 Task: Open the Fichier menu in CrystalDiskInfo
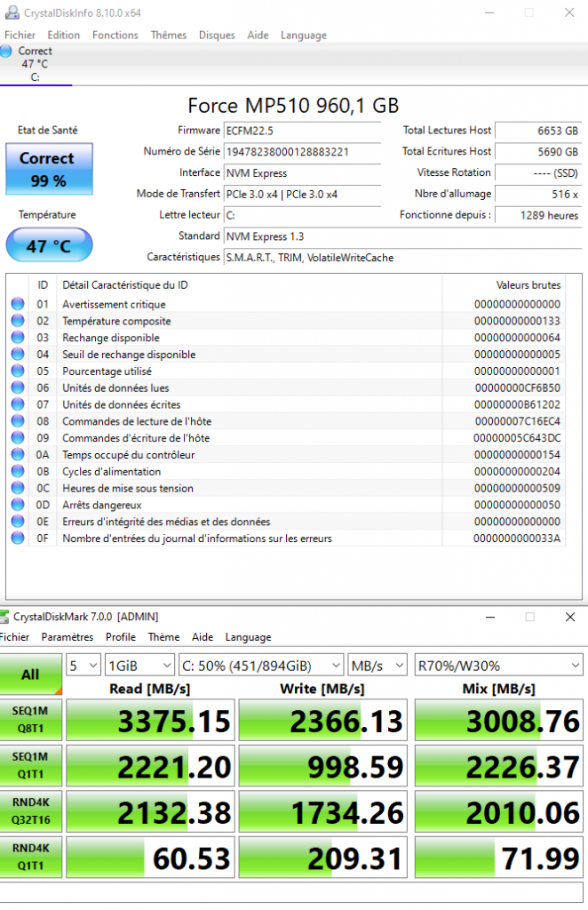20,35
